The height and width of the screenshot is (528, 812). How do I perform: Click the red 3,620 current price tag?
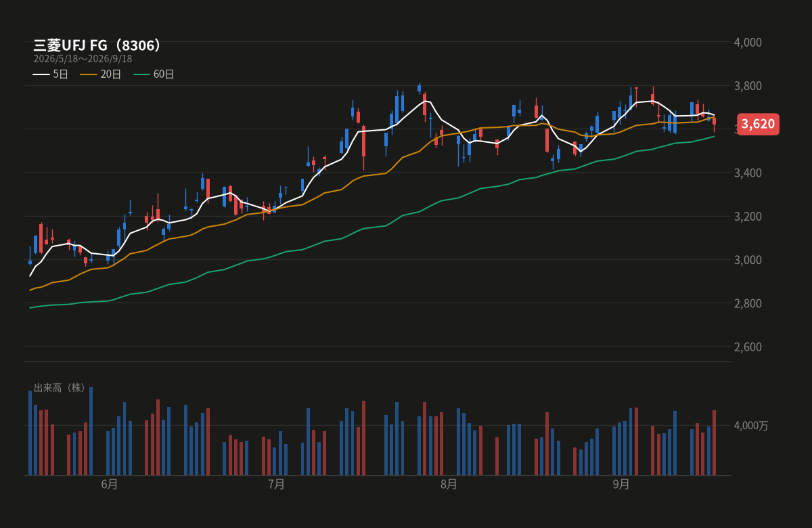pyautogui.click(x=758, y=124)
